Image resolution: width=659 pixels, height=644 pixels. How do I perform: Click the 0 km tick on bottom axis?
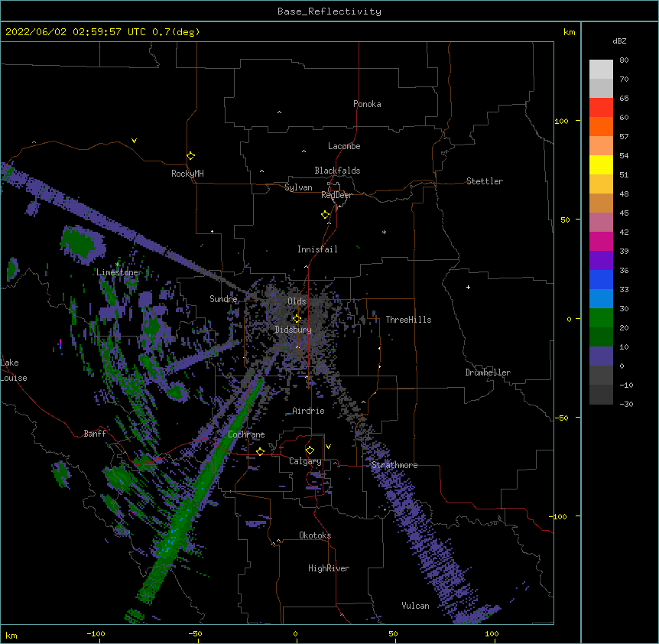pos(295,633)
